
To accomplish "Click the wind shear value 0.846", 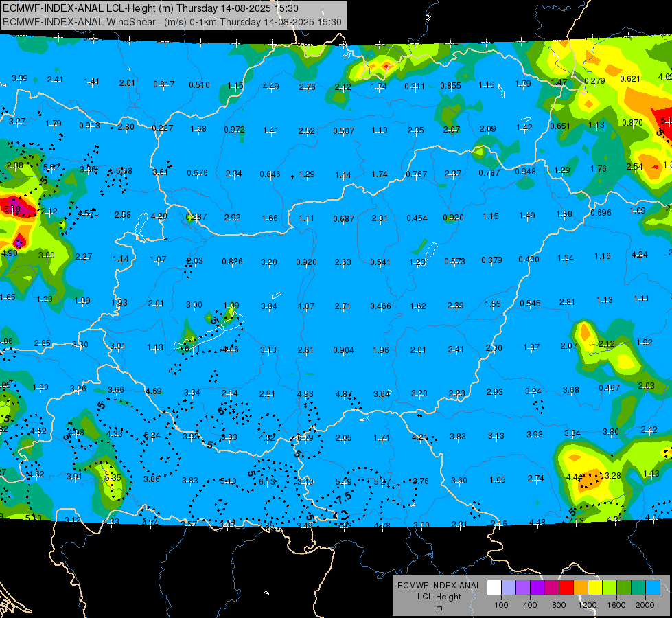I will (270, 174).
